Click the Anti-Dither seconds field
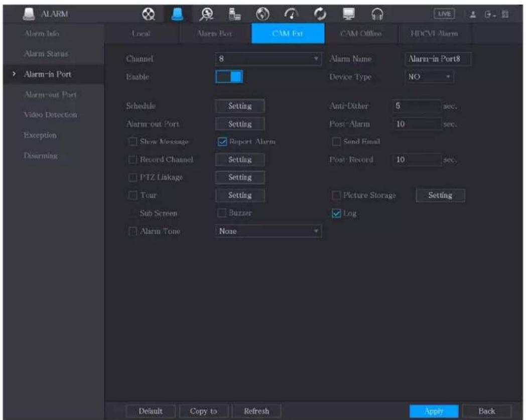The width and height of the screenshot is (526, 420). click(x=417, y=106)
